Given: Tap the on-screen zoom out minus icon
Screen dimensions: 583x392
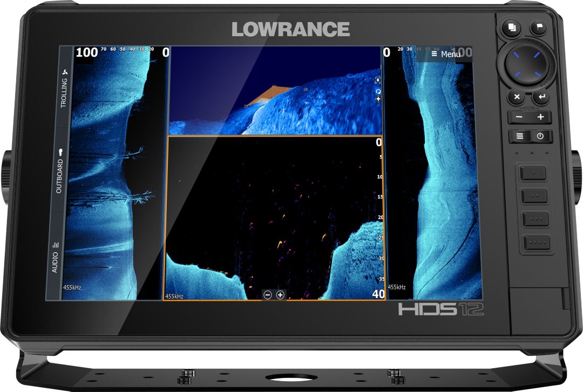Looking at the screenshot, I should point(268,294).
